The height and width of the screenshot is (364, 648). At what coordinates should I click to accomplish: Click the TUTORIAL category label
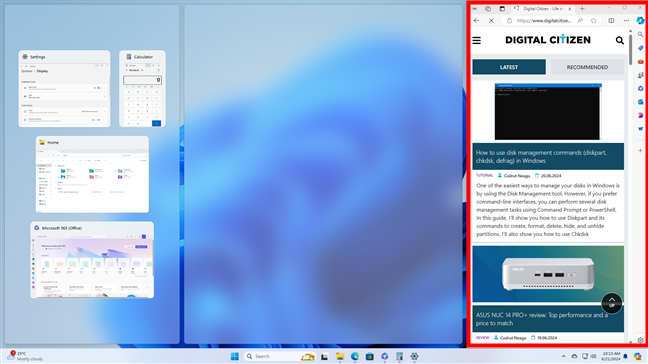click(484, 175)
